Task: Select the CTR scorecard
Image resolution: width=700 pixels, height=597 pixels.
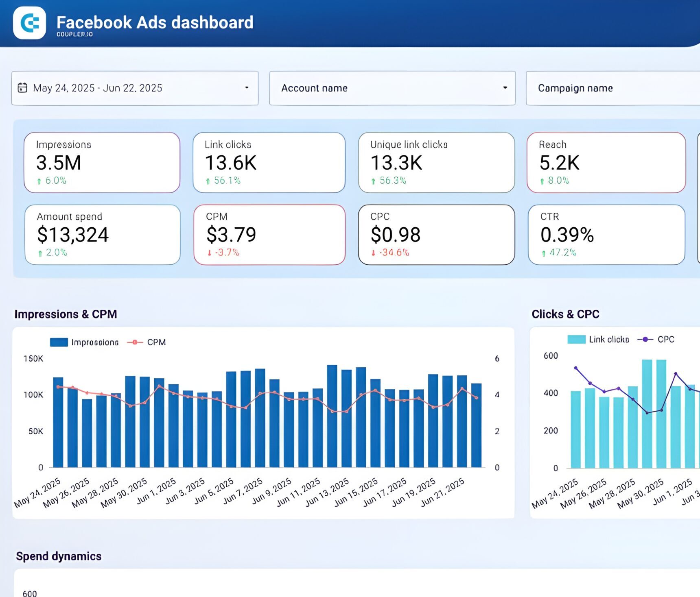Action: click(x=606, y=235)
